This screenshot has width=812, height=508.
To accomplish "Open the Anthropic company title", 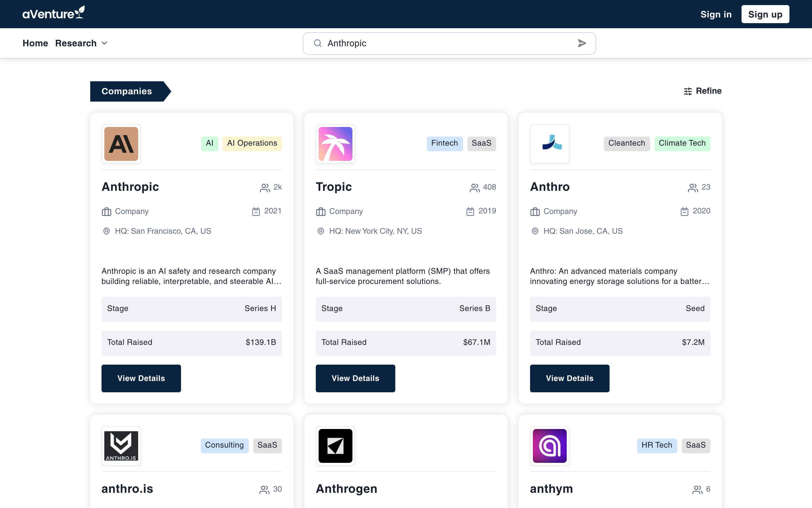I will pyautogui.click(x=130, y=187).
